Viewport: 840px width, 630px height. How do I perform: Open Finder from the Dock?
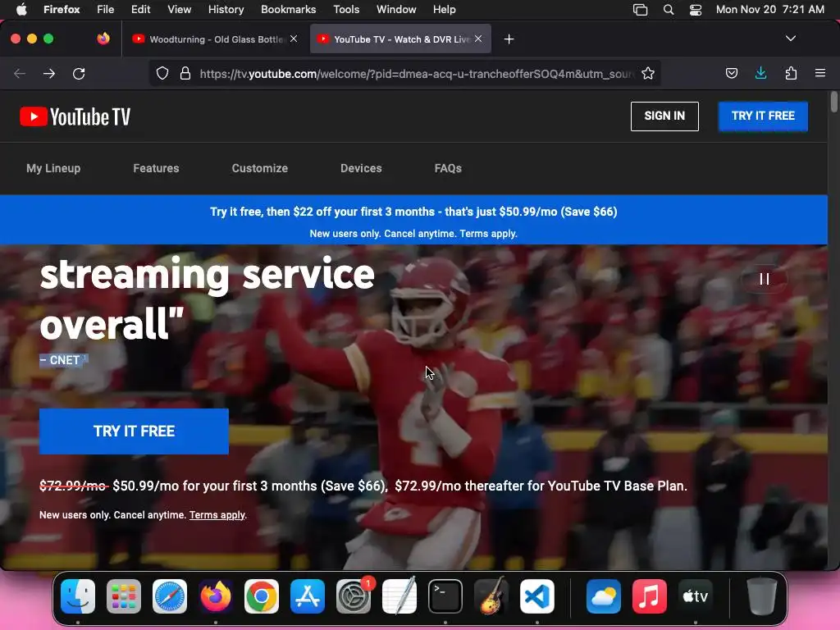pyautogui.click(x=78, y=596)
